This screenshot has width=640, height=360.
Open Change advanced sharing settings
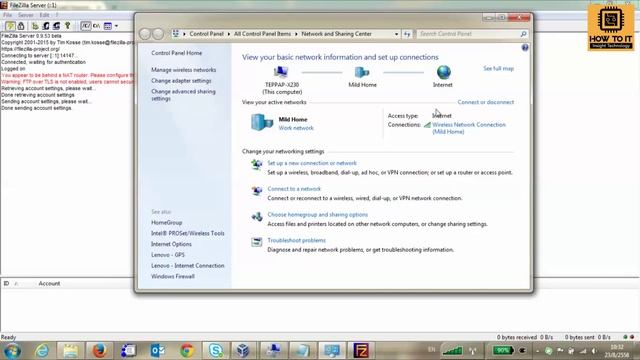coord(183,95)
